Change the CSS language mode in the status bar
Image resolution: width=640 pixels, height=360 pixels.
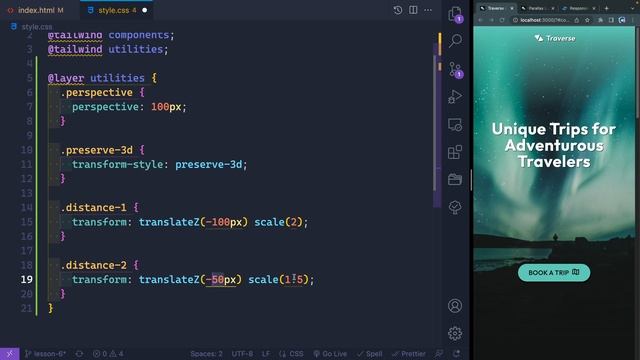pyautogui.click(x=291, y=354)
